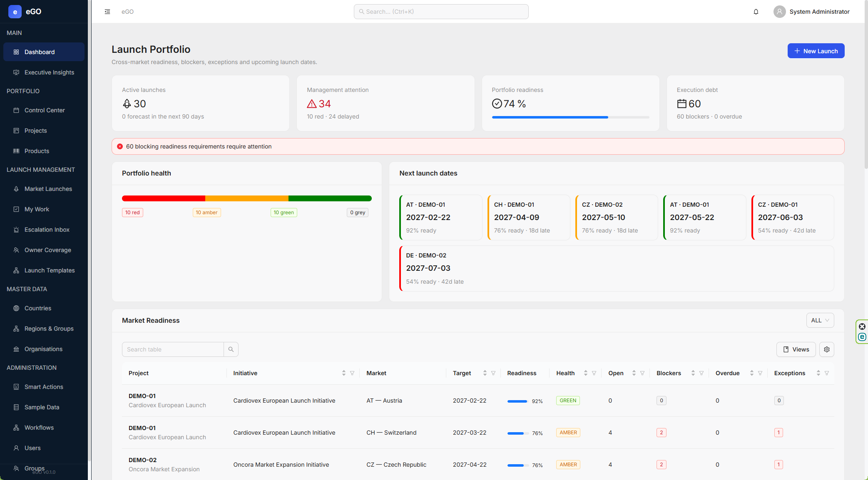Viewport: 868px width, 480px height.
Task: Open the CH · DEMO-01 2027-04-09 launch card
Action: click(x=529, y=218)
